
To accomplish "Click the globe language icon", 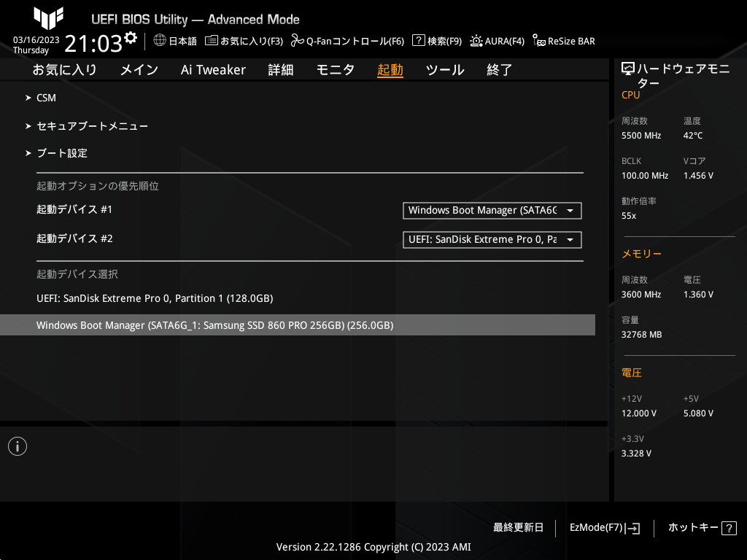I will tap(160, 41).
